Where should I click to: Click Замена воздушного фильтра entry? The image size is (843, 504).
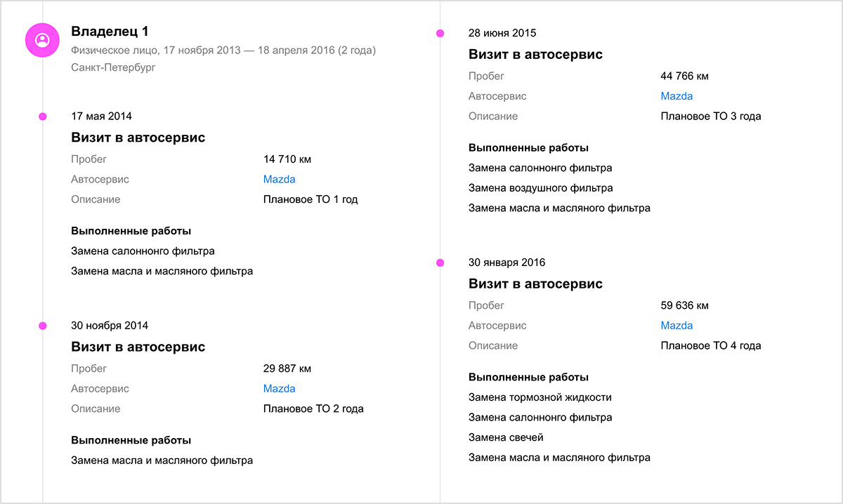point(540,188)
